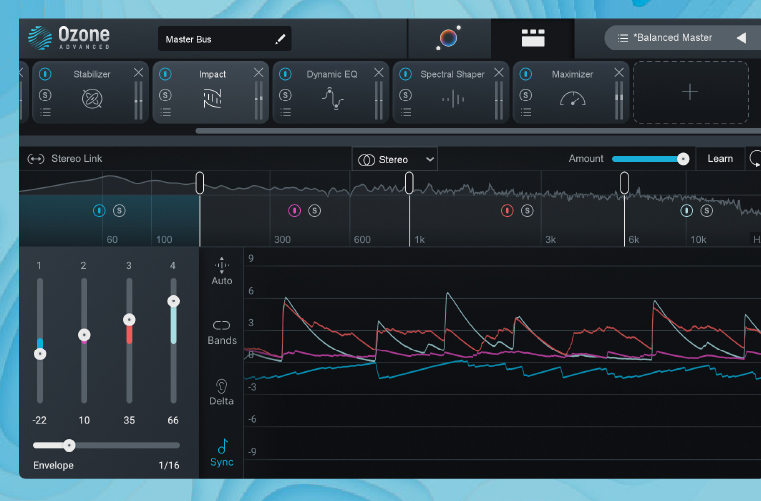Add a new module with plus slot
The width and height of the screenshot is (761, 501).
(x=690, y=92)
